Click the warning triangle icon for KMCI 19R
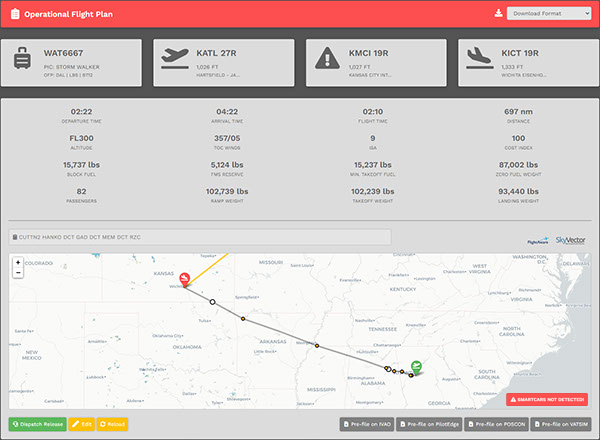 tap(327, 58)
